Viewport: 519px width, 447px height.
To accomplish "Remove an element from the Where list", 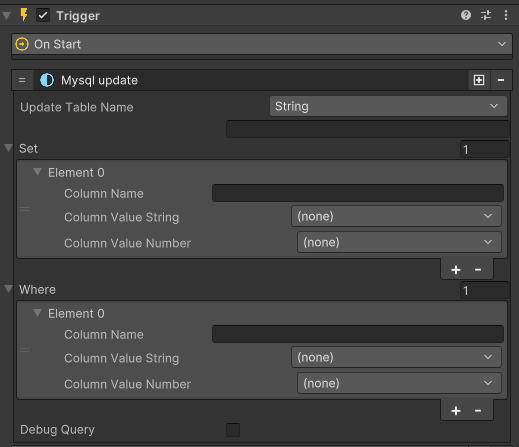I will (x=478, y=411).
